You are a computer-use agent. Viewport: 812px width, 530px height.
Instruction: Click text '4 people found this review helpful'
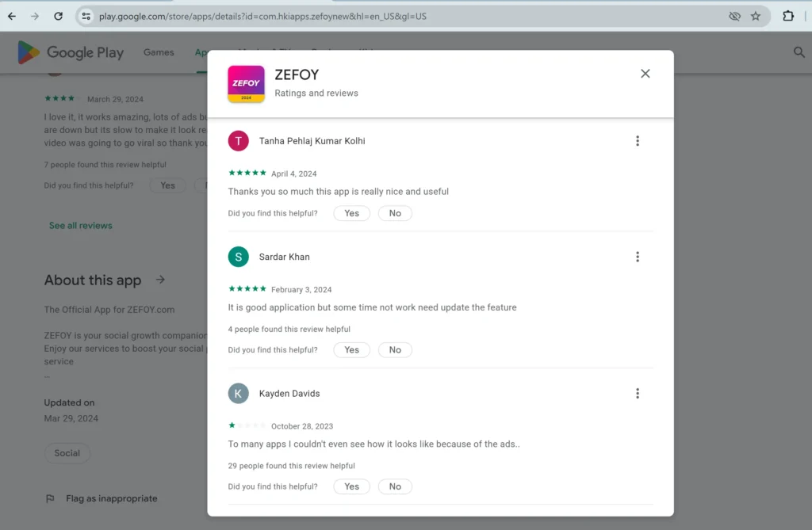[x=289, y=330]
